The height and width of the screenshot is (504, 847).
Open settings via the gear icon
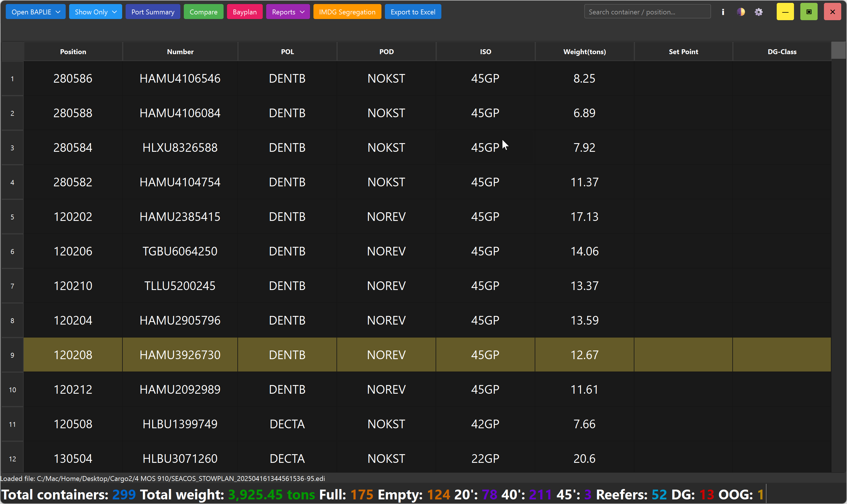[x=759, y=12]
